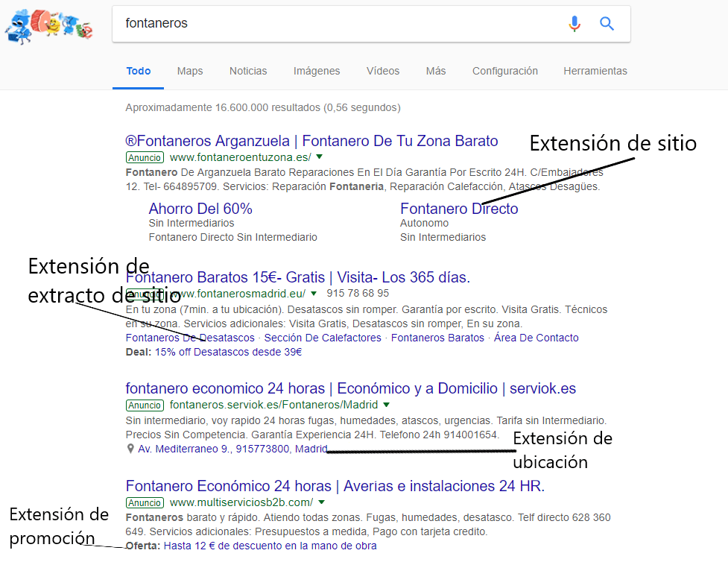Open the Fontaneros Baratos sitelink
This screenshot has height=562, width=728.
click(x=437, y=338)
